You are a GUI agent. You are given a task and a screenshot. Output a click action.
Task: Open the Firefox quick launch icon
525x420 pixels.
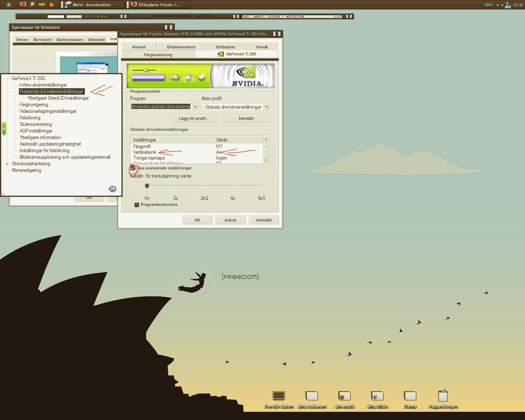point(23,5)
